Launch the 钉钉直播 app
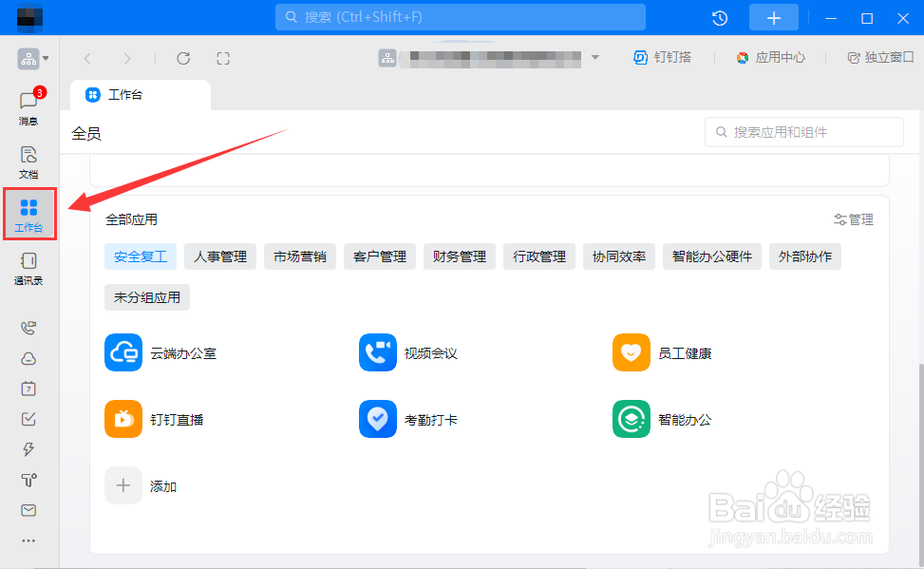This screenshot has width=924, height=569. 155,419
